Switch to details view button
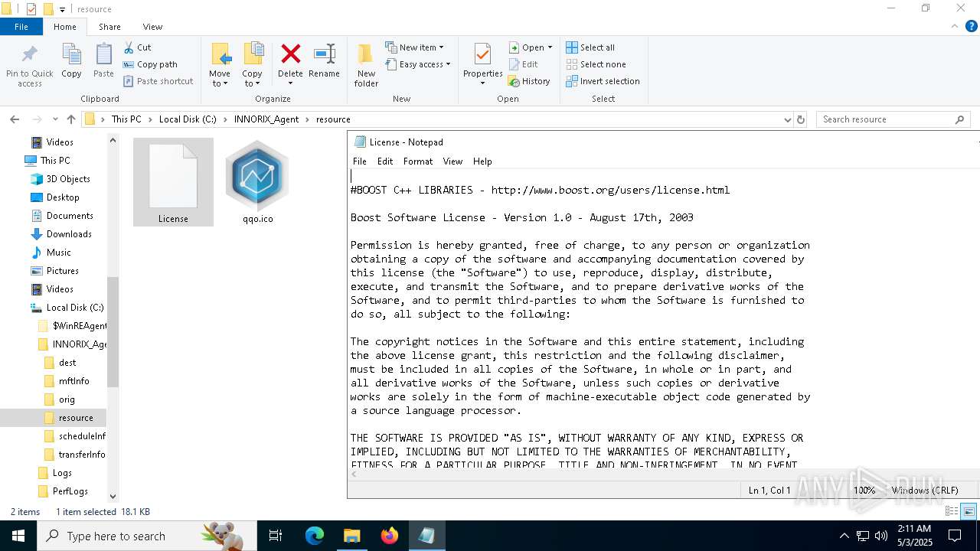Screen dimensions: 980x551 [x=952, y=511]
